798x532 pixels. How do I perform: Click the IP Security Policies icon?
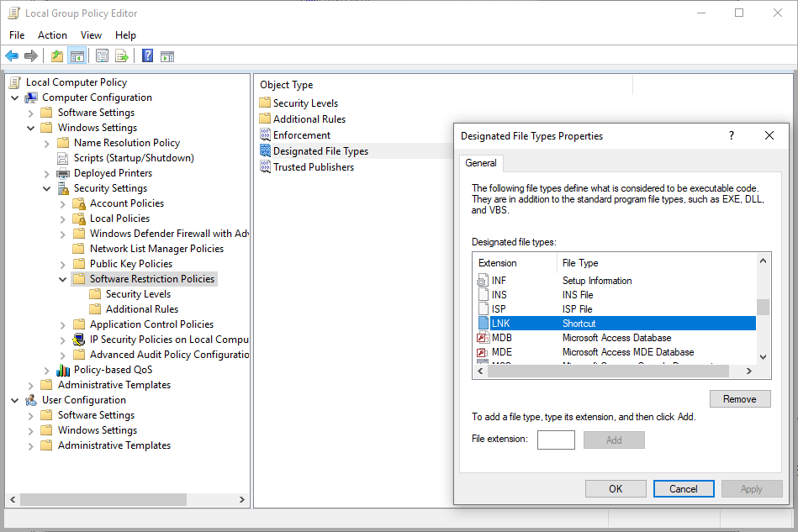click(x=79, y=340)
